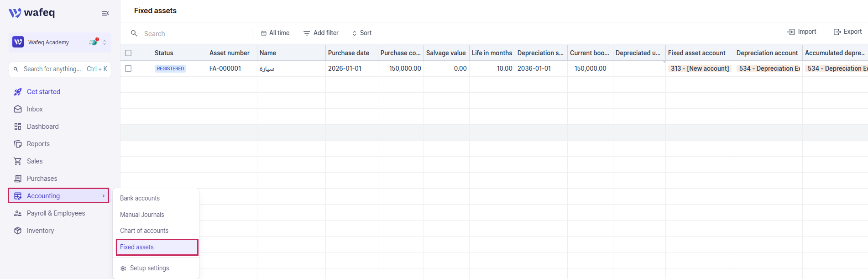Check the FA-000001 row checkbox
The image size is (868, 279).
click(128, 68)
